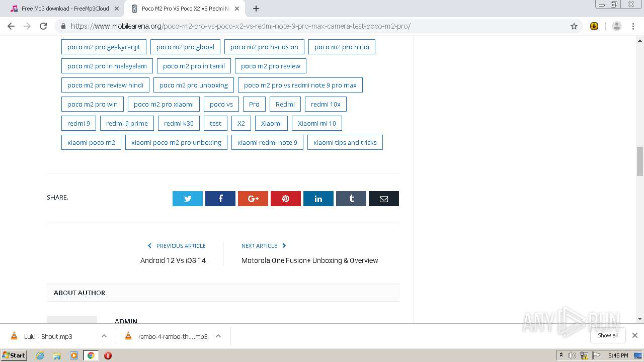
Task: Select tag redmi 9 prime
Action: (x=127, y=123)
